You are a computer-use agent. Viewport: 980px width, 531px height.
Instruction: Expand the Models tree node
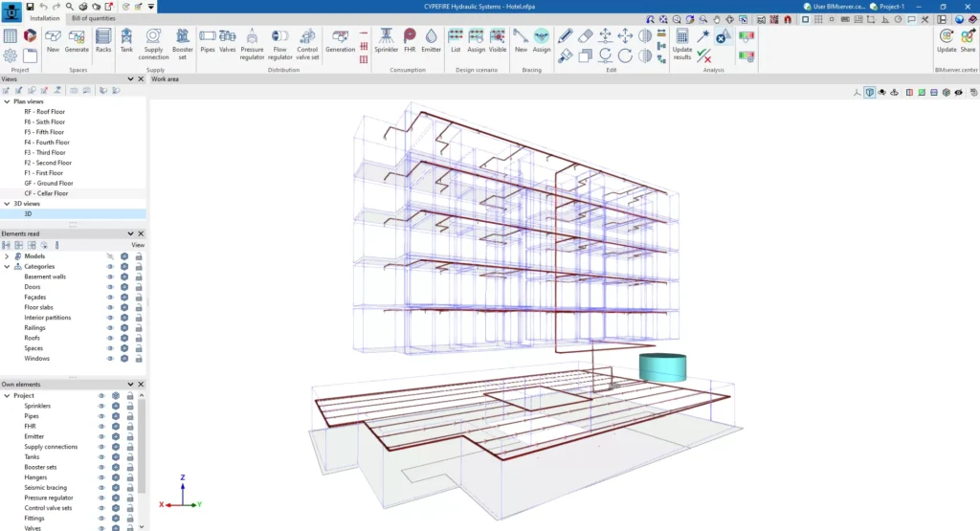click(x=7, y=256)
